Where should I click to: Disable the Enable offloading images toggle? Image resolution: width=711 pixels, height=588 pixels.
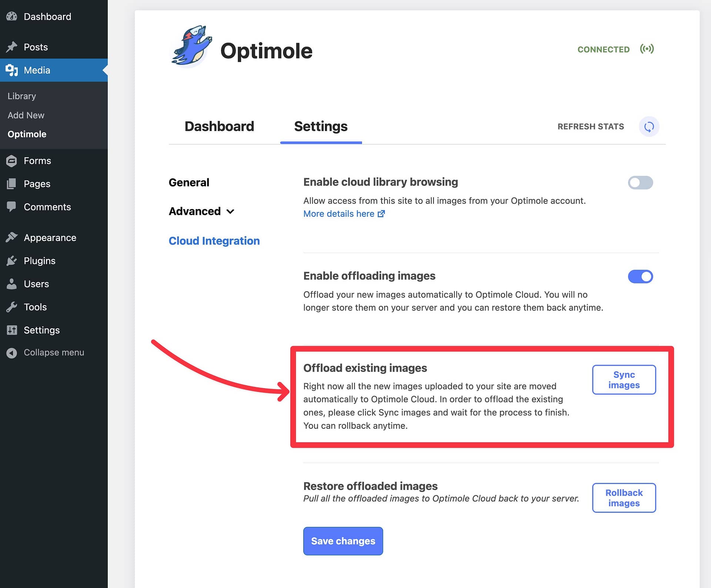tap(641, 276)
